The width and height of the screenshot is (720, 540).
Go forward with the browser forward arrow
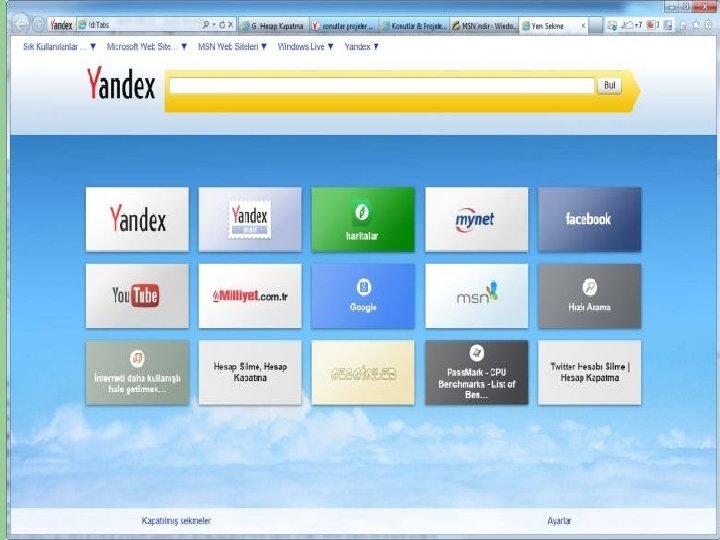click(38, 25)
